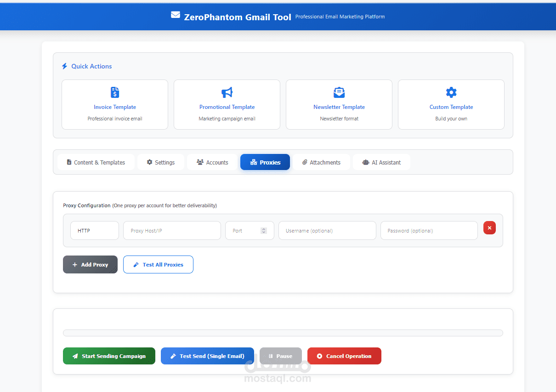Image resolution: width=556 pixels, height=392 pixels.
Task: Click the Quick Actions lightning bolt icon
Action: click(x=65, y=66)
